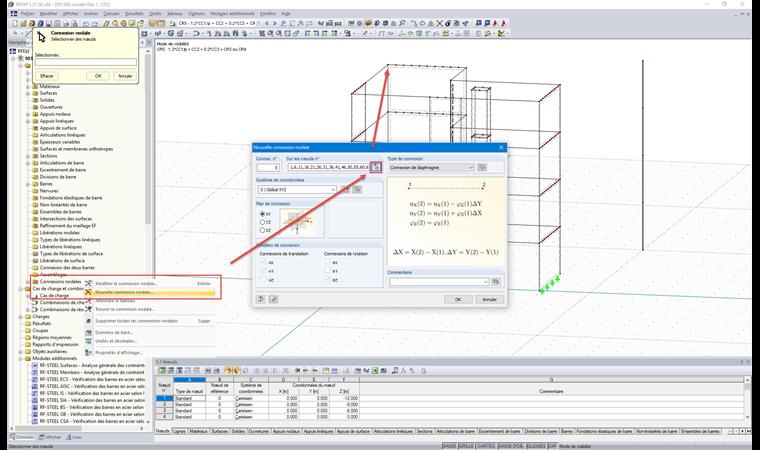Screen dimensions: 760x450
Task: Open the Calculer menu
Action: coord(111,14)
